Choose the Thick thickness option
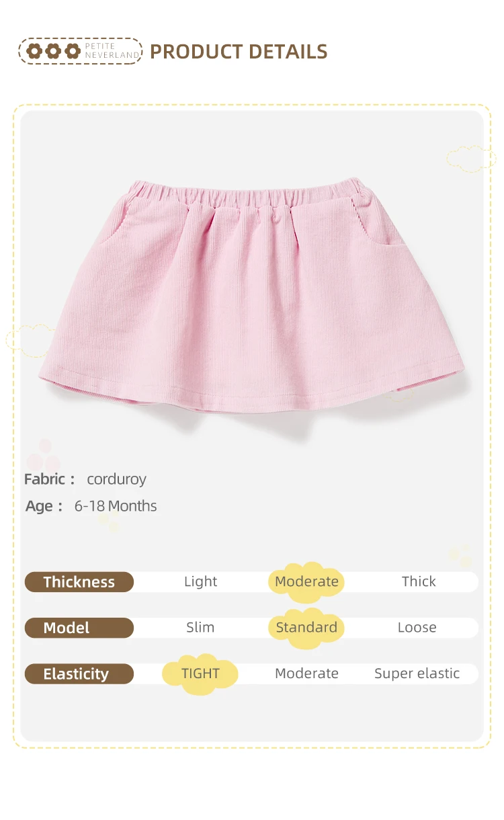Image resolution: width=504 pixels, height=820 pixels. [x=419, y=582]
